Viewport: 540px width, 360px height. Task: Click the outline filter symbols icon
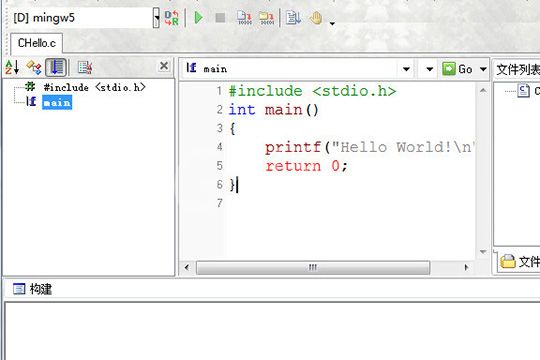(34, 67)
